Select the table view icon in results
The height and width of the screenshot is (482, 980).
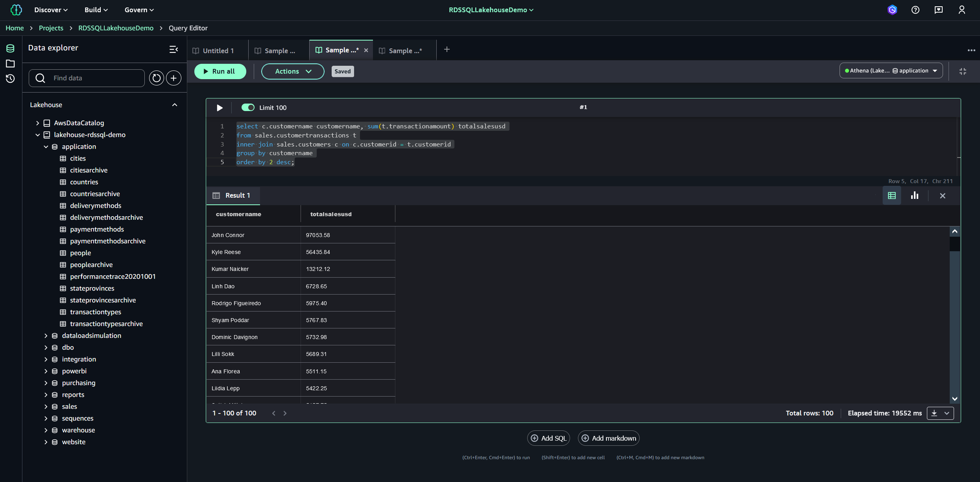pos(892,196)
